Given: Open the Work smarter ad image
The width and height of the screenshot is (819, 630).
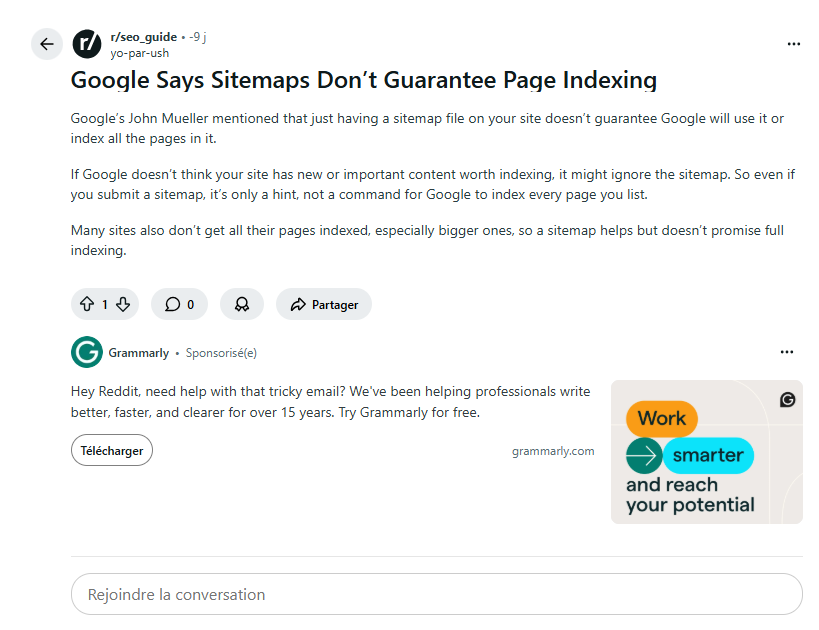Looking at the screenshot, I should [x=706, y=452].
